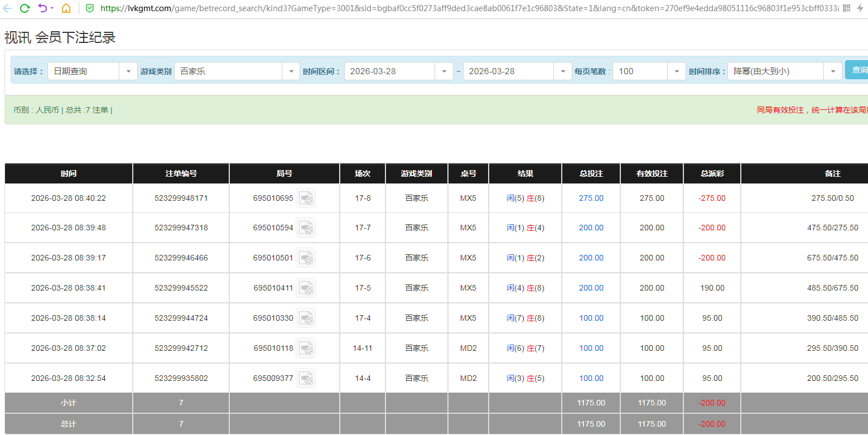The height and width of the screenshot is (435, 868).
Task: View video replay for round 695010411
Action: (x=306, y=288)
